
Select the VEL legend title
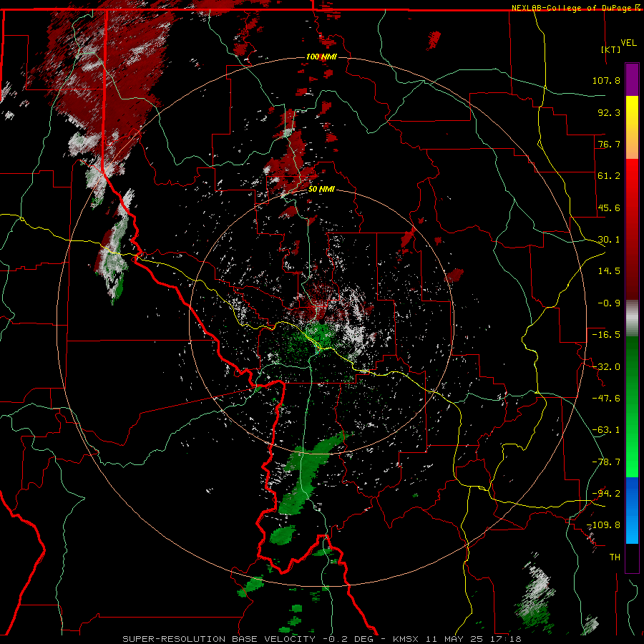[628, 42]
